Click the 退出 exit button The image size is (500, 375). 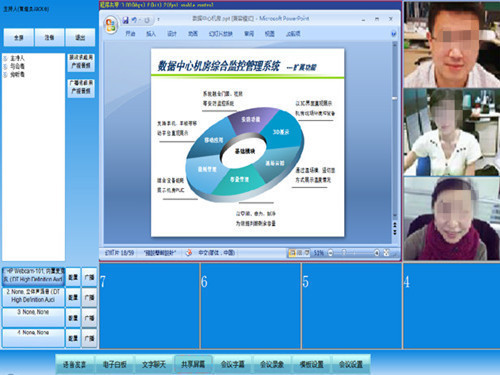pyautogui.click(x=80, y=37)
